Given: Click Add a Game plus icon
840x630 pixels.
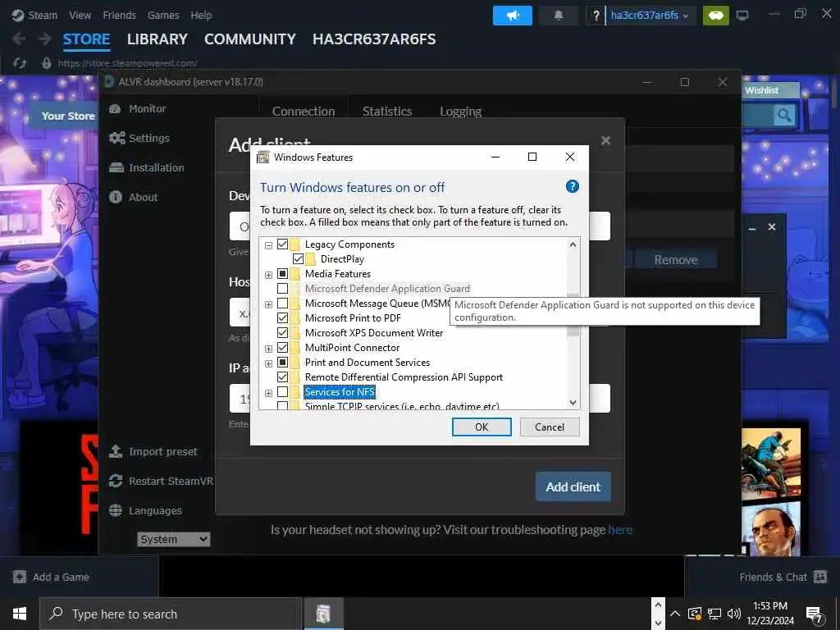Looking at the screenshot, I should pyautogui.click(x=20, y=577).
